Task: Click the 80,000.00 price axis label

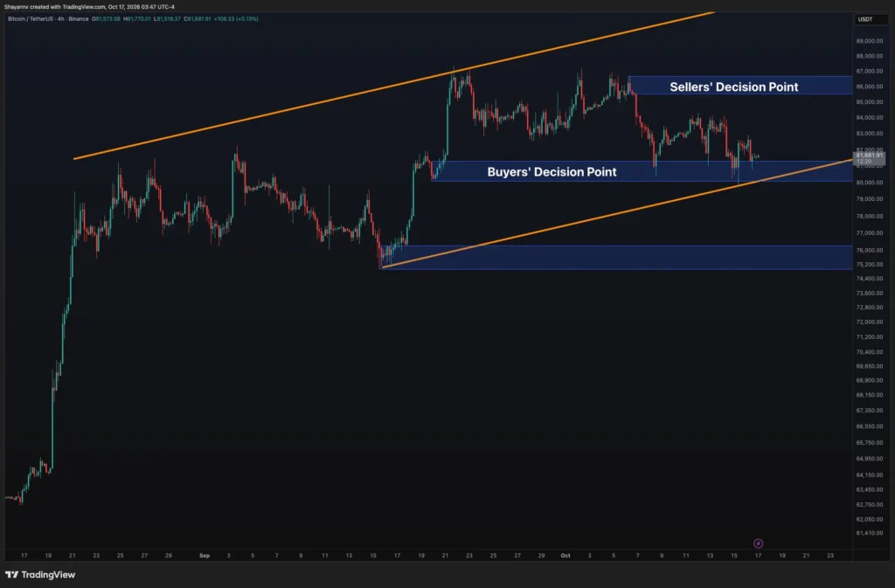Action: point(870,183)
